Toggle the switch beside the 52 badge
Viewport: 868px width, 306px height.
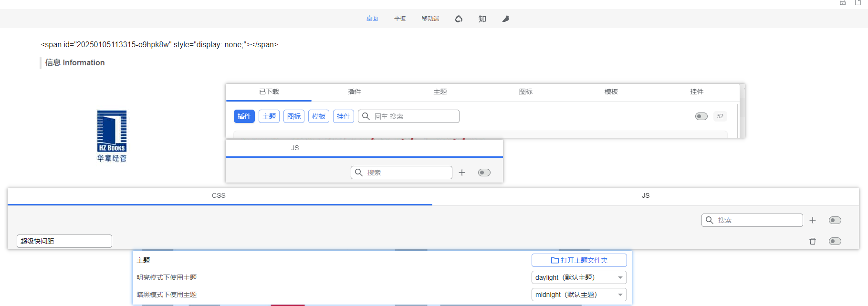point(701,116)
